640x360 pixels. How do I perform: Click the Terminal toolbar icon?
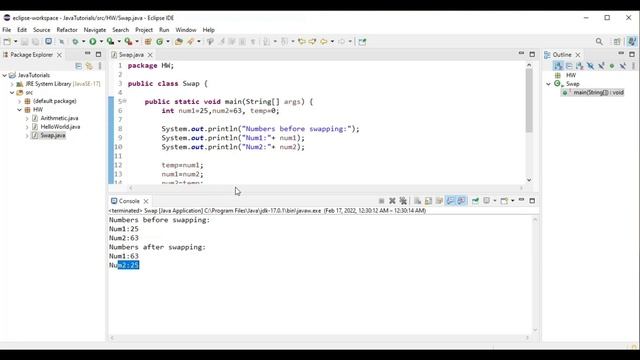[49, 42]
